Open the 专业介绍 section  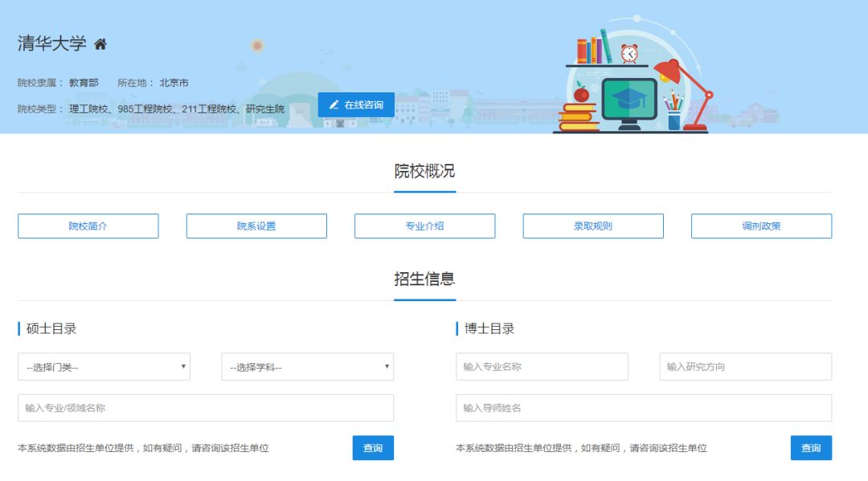(424, 226)
